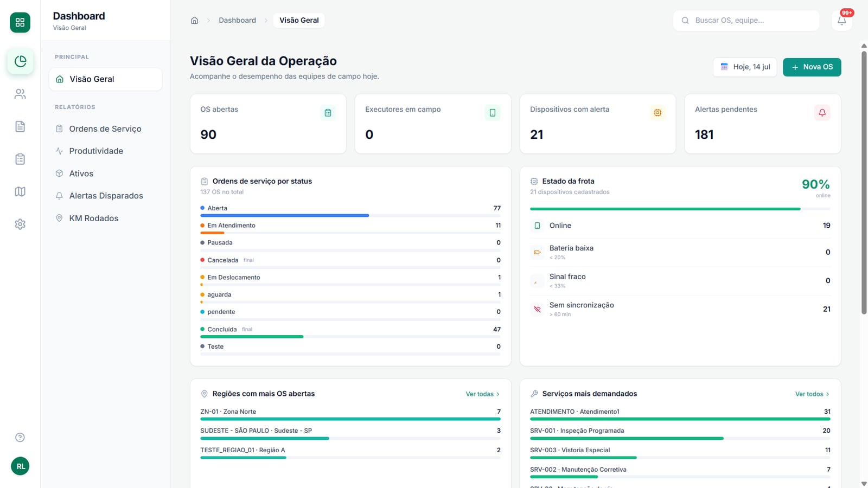Image resolution: width=868 pixels, height=488 pixels.
Task: Open the Hoje, 14 jul date picker
Action: [745, 67]
